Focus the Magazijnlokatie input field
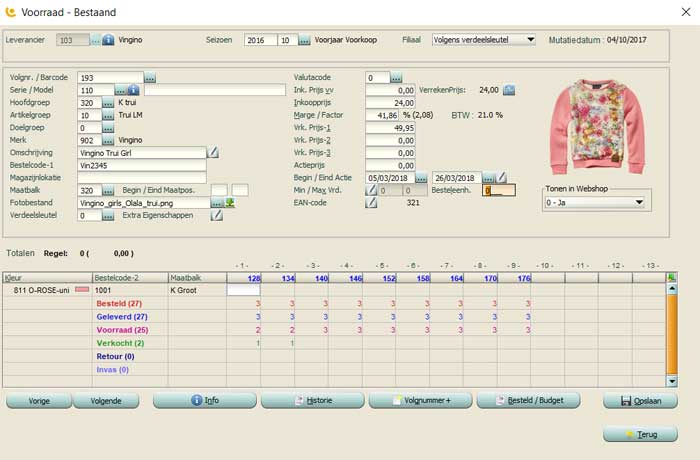This screenshot has height=460, width=700. pos(142,178)
